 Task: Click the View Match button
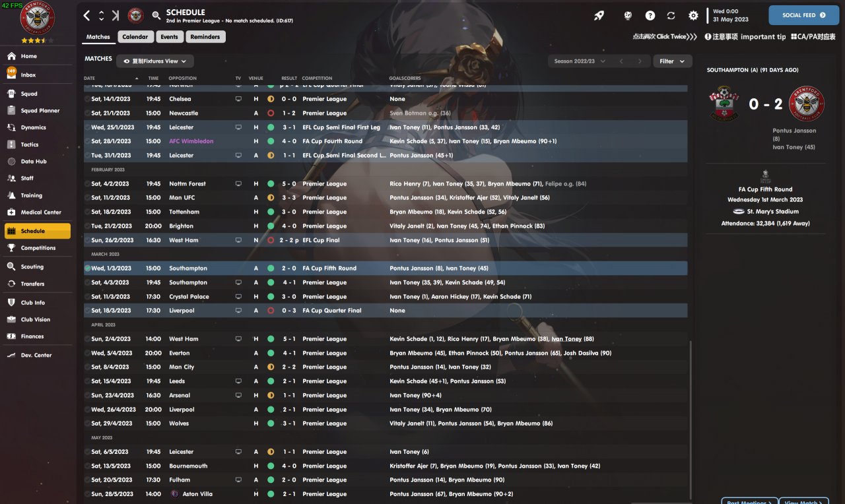(803, 501)
